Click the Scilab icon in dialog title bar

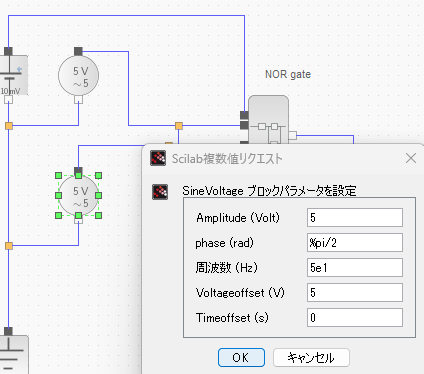tap(158, 158)
